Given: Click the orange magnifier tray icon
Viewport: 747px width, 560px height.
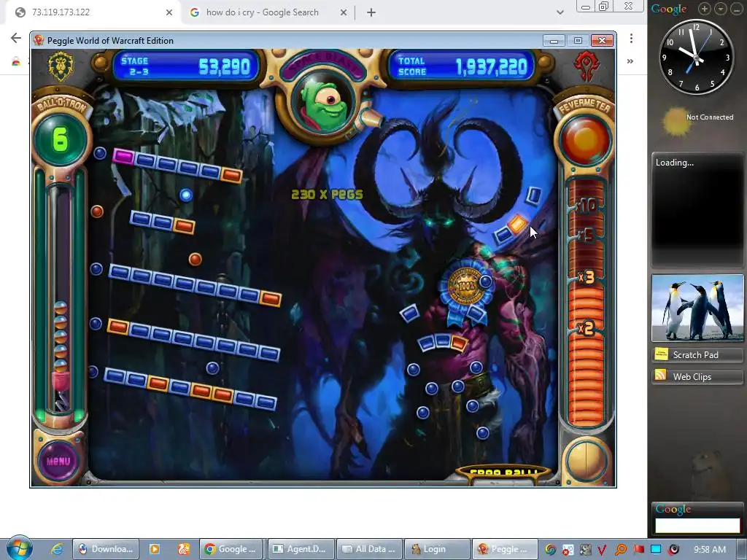Looking at the screenshot, I should point(620,550).
